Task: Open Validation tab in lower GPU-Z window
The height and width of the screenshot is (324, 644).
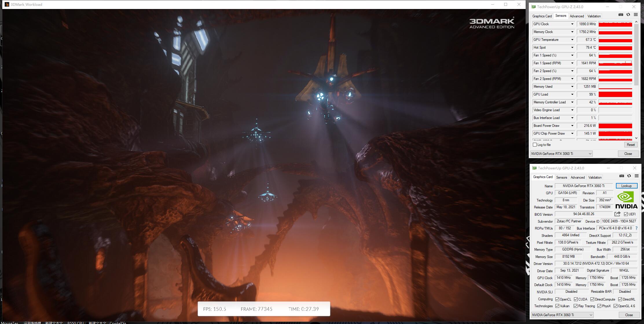Action: tap(595, 177)
